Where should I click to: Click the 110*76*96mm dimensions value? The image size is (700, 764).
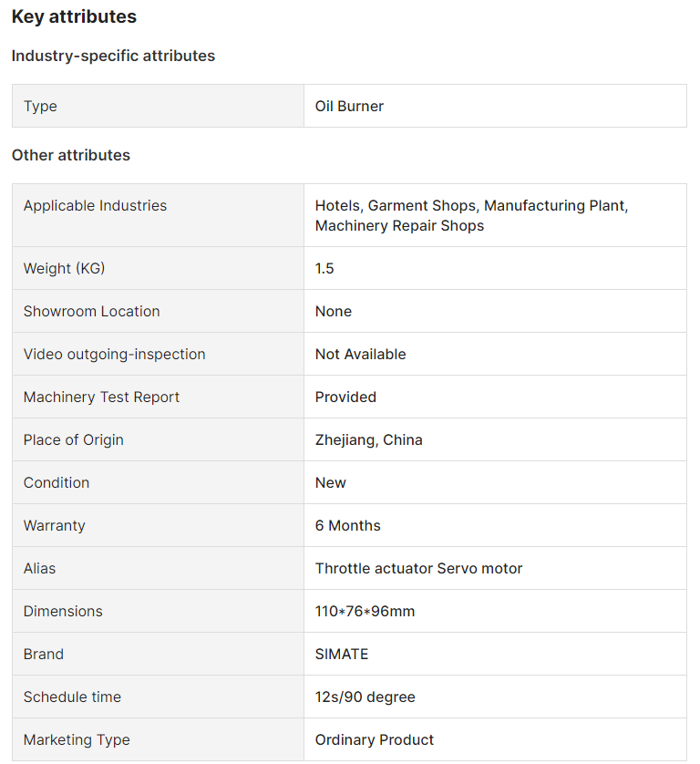[365, 612]
